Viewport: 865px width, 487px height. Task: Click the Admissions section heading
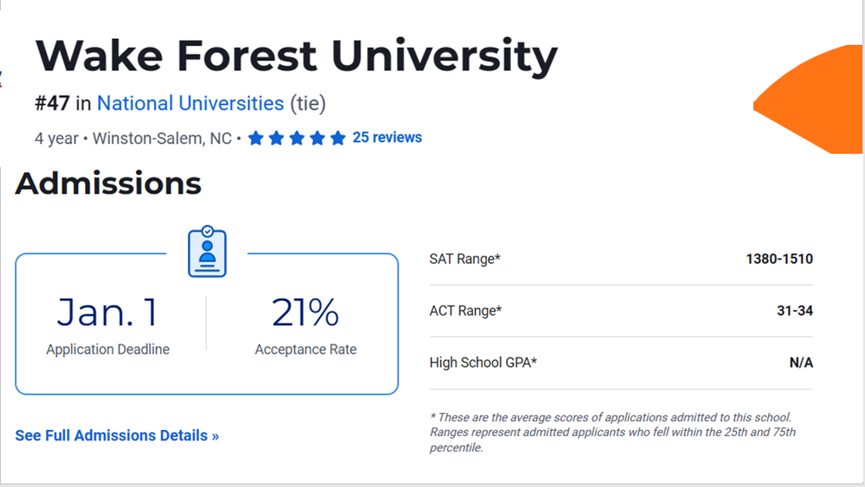click(x=108, y=184)
